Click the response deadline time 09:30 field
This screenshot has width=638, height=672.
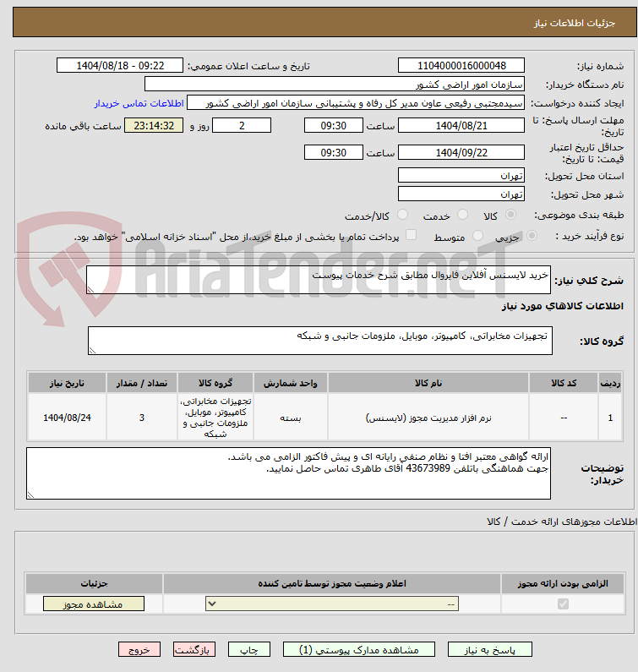333,125
